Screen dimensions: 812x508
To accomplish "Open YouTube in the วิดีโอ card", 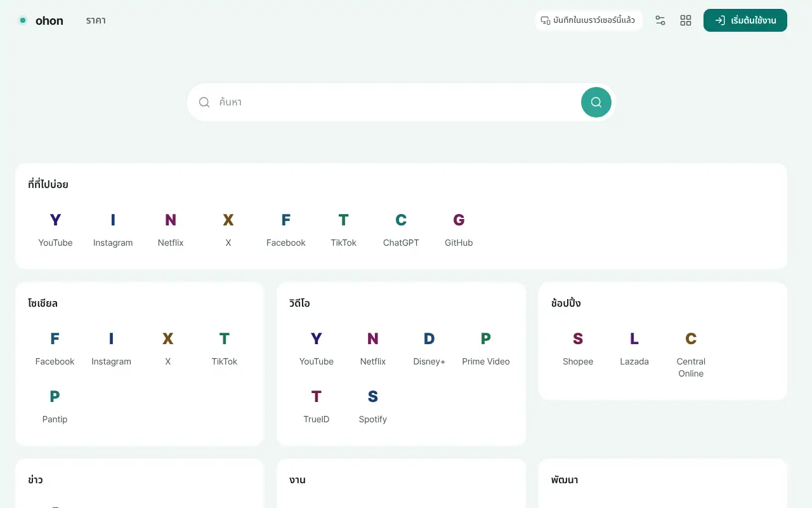I will pos(317,348).
